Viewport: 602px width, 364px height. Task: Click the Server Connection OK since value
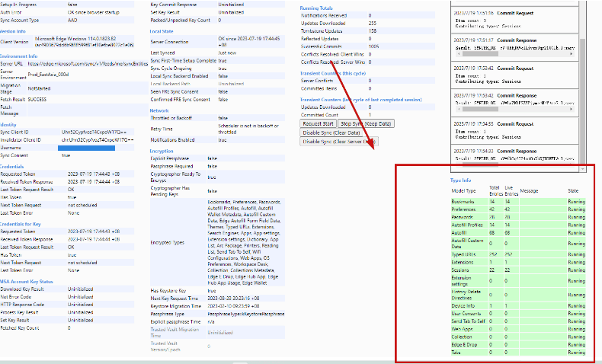point(249,42)
